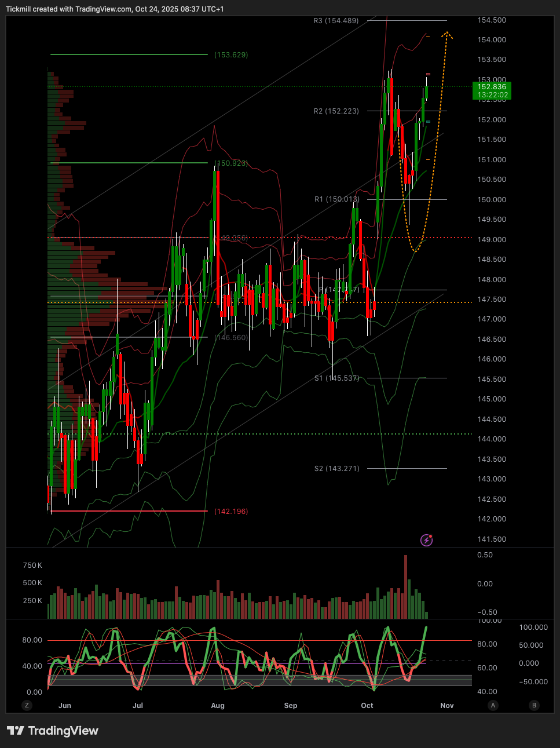Toggle the A auto-scale button

pyautogui.click(x=493, y=705)
